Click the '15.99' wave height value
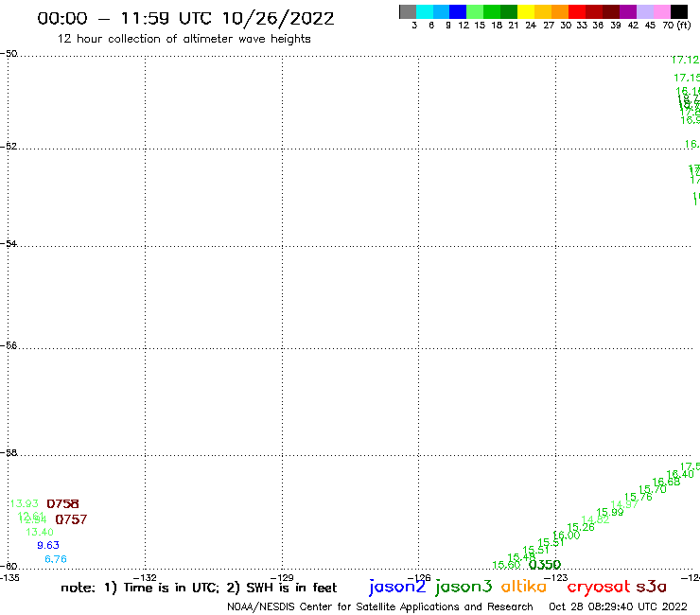Viewport: 700px width, 615px height. (x=610, y=512)
